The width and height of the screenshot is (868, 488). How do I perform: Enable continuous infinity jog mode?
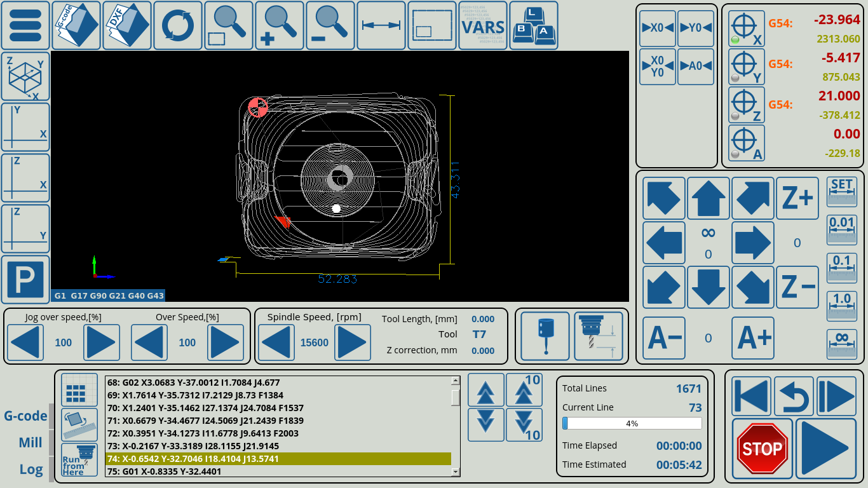pyautogui.click(x=841, y=344)
